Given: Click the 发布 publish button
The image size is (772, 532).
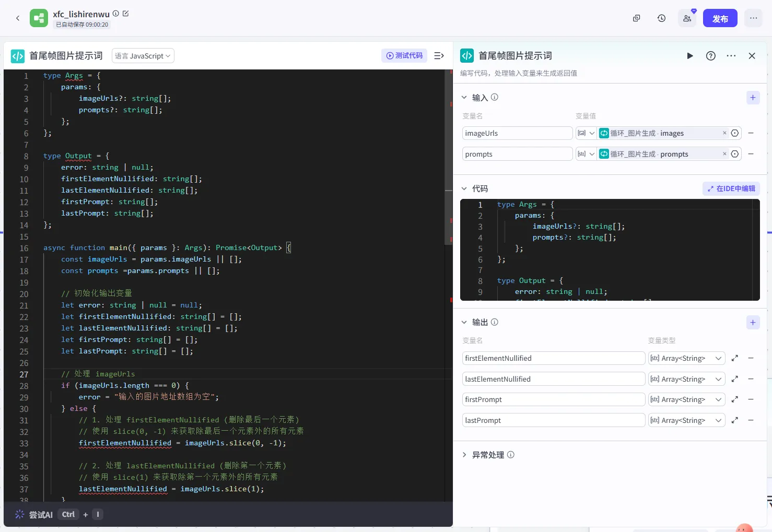Looking at the screenshot, I should 720,18.
